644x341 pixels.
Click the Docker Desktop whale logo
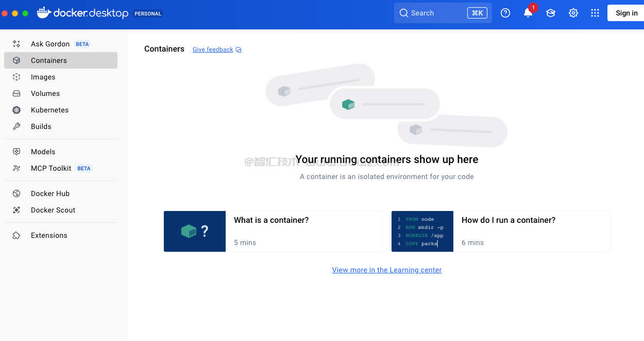tap(44, 13)
